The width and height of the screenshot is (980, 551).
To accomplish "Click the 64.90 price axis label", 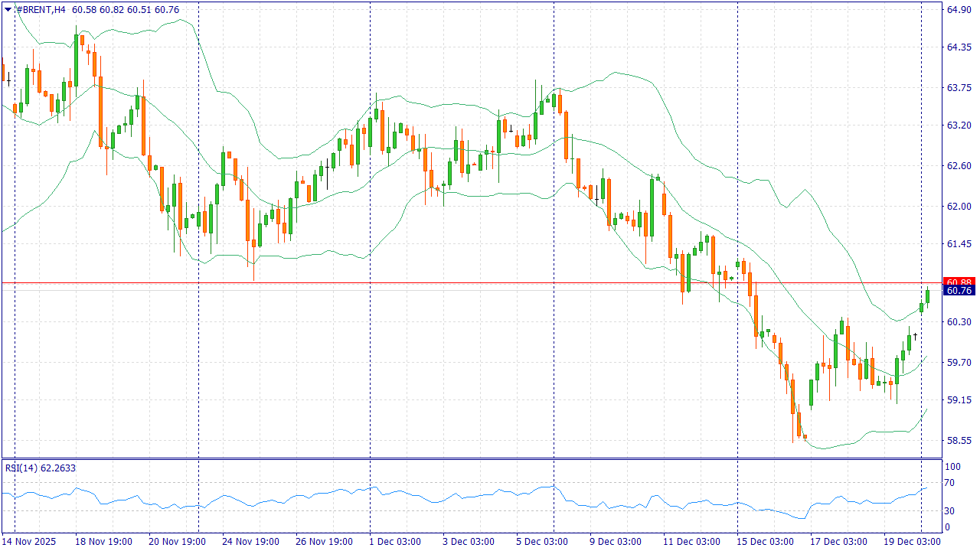I will 959,9.
